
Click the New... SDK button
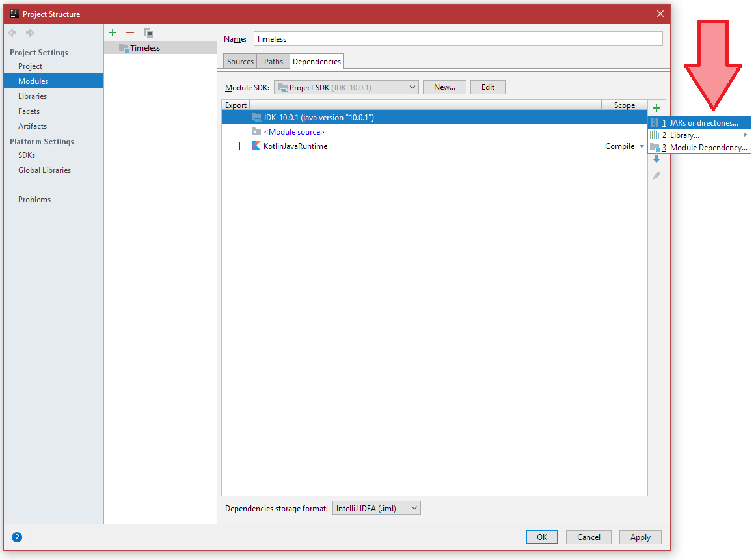[444, 87]
